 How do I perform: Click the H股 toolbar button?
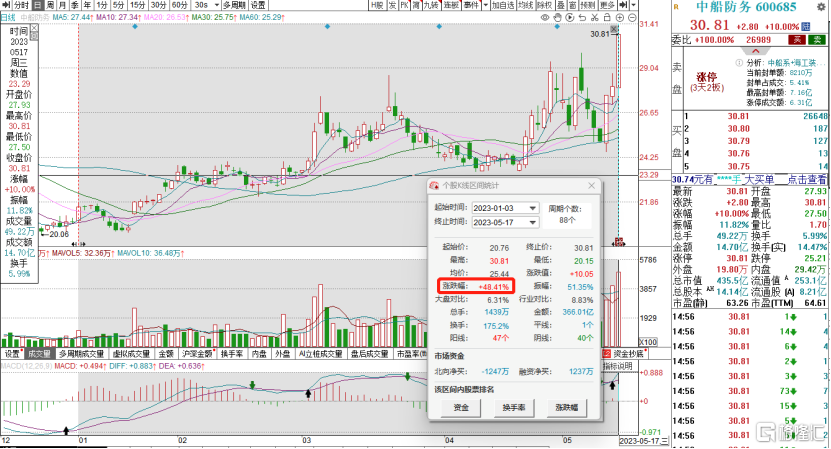pos(377,5)
